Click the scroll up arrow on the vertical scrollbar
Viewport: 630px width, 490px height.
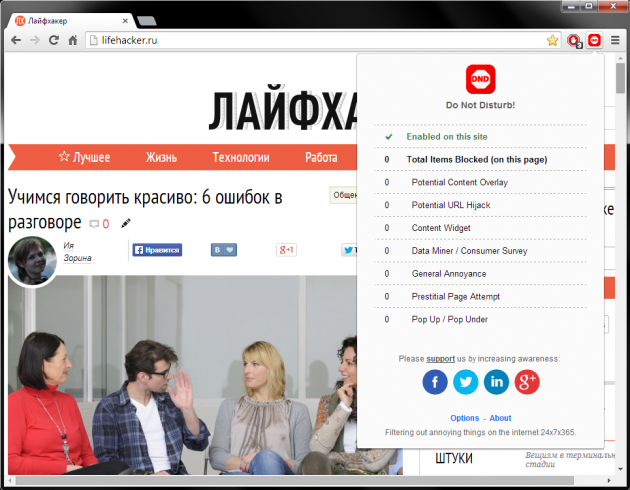tap(620, 58)
